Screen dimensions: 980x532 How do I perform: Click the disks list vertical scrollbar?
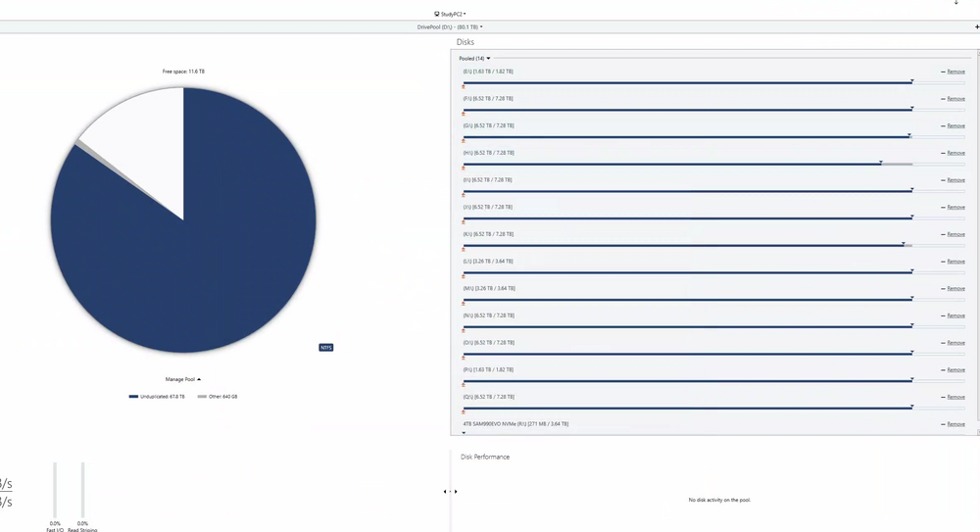[x=977, y=243]
